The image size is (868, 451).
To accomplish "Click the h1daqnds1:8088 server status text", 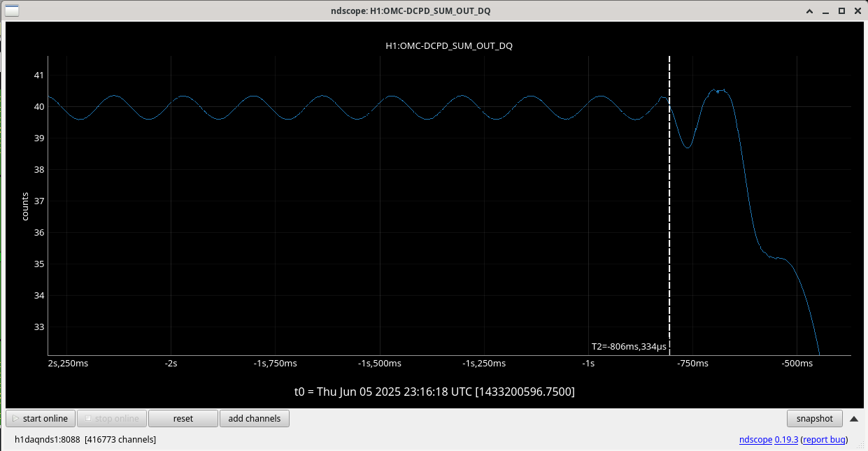I will coord(85,440).
